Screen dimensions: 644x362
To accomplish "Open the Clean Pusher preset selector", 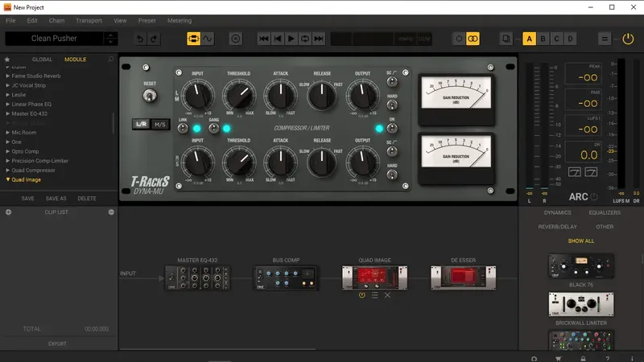I will coord(54,39).
